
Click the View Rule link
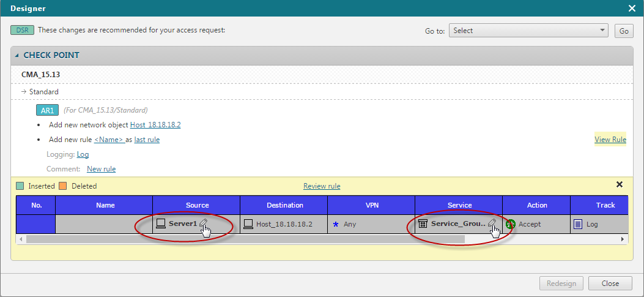click(610, 140)
